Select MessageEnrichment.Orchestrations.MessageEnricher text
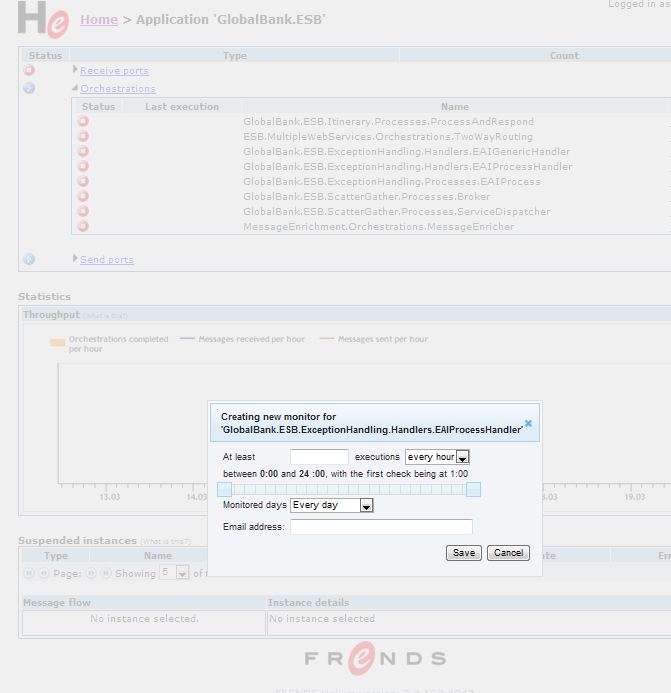 click(378, 227)
